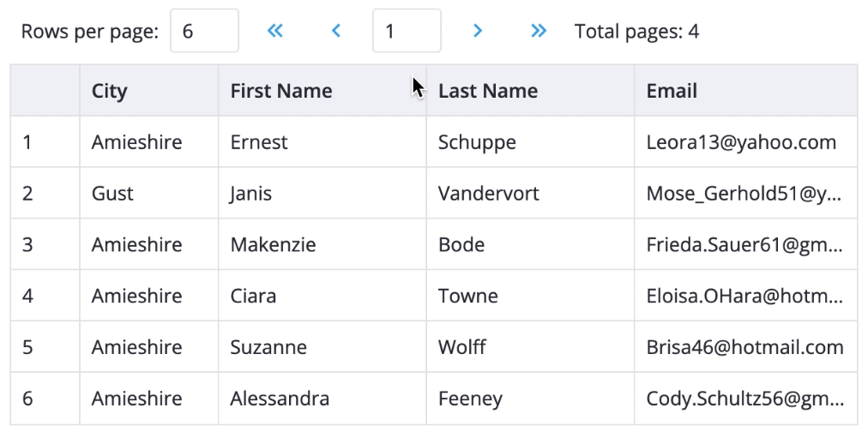
Task: Click the Rows per page input field
Action: [204, 31]
